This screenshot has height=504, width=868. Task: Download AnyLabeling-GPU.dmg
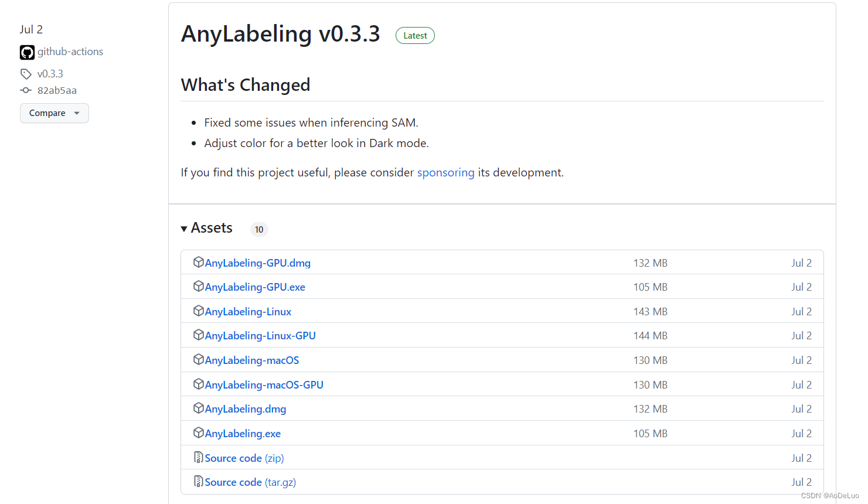pyautogui.click(x=258, y=263)
